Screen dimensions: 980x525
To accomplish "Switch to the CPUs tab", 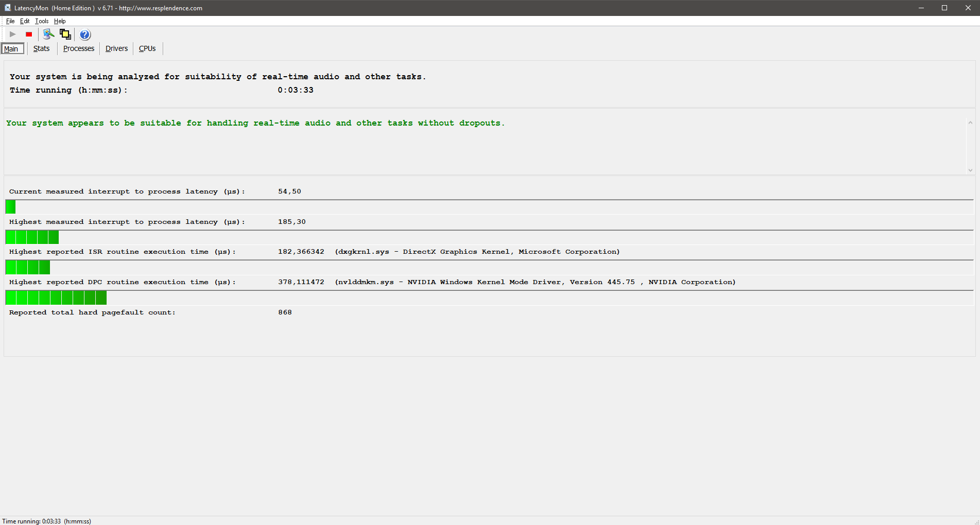I will 147,48.
